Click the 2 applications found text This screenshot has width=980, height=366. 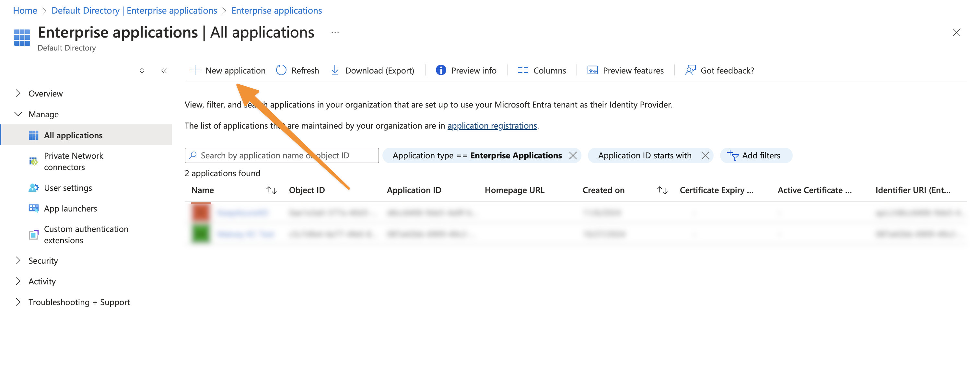point(222,173)
